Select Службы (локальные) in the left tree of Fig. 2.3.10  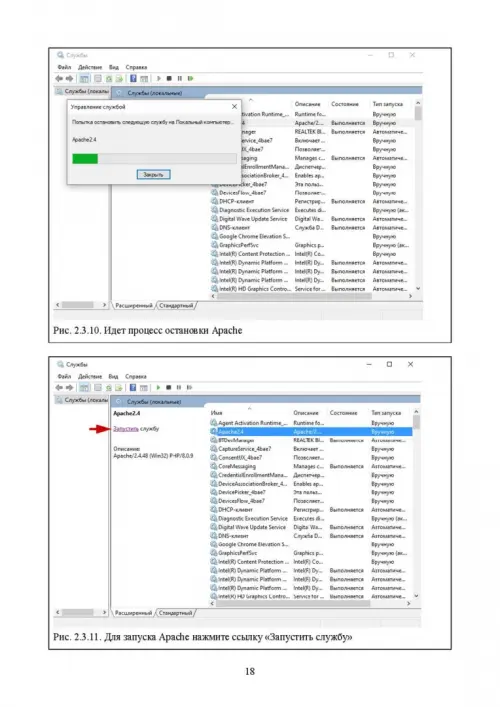coord(83,92)
